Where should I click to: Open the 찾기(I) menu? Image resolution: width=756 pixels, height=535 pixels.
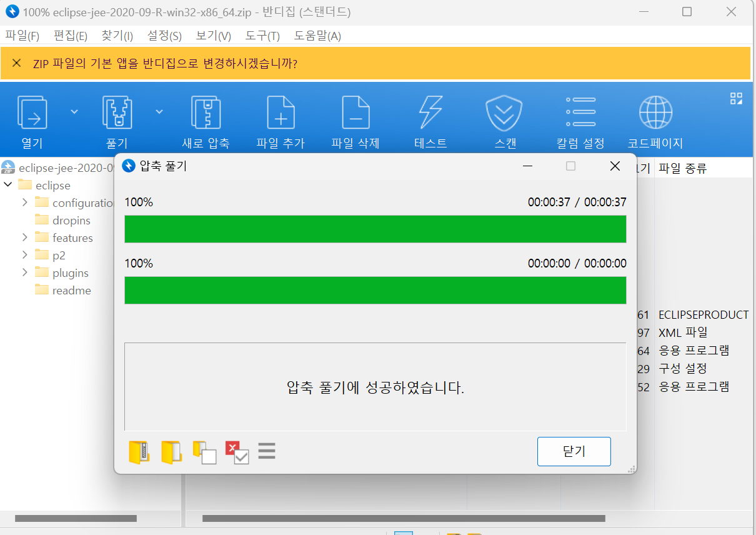(x=117, y=36)
